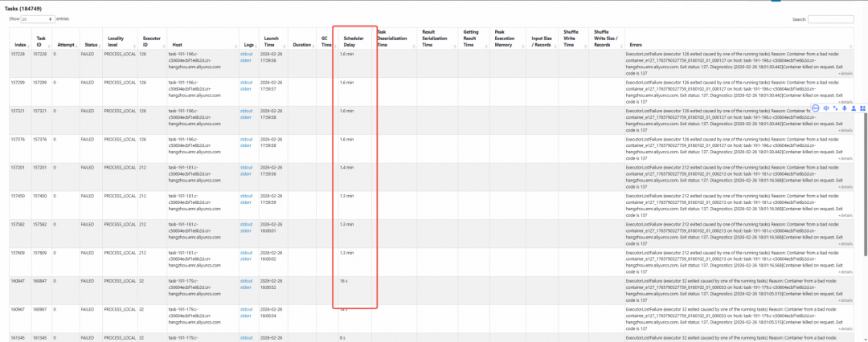
Task: Click the user profile icon in floating toolbar
Action: (853, 108)
